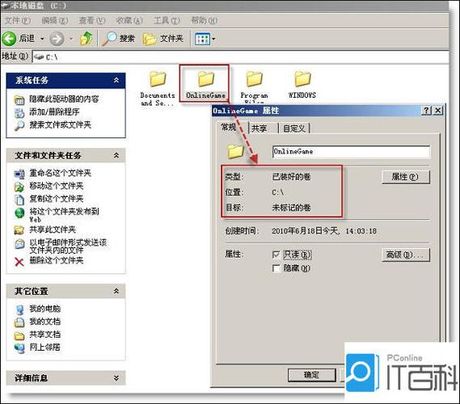Click the creation time 2010年6月18日 text
Screen dimensions: 460x404
[x=324, y=231]
